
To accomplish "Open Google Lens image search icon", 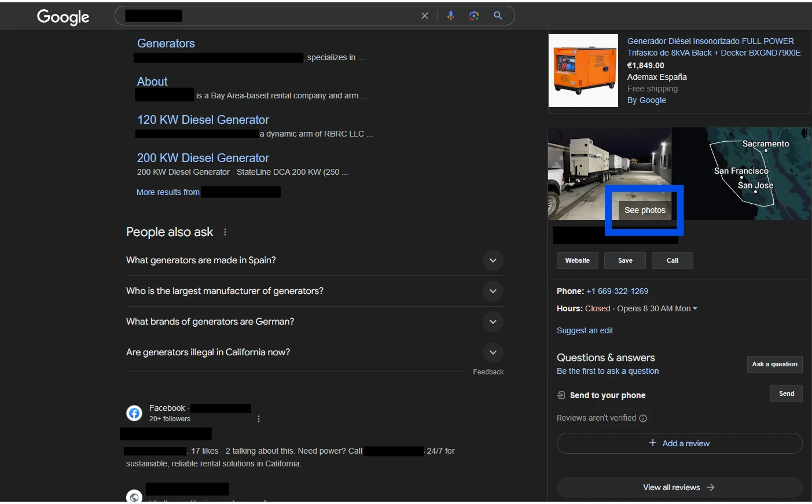I will click(x=474, y=16).
